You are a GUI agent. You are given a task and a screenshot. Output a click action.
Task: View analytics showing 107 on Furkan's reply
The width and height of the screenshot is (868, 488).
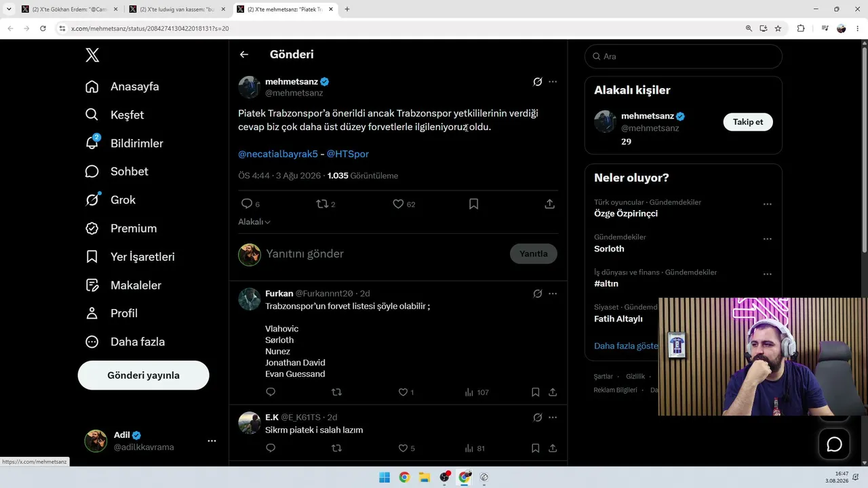click(x=477, y=392)
